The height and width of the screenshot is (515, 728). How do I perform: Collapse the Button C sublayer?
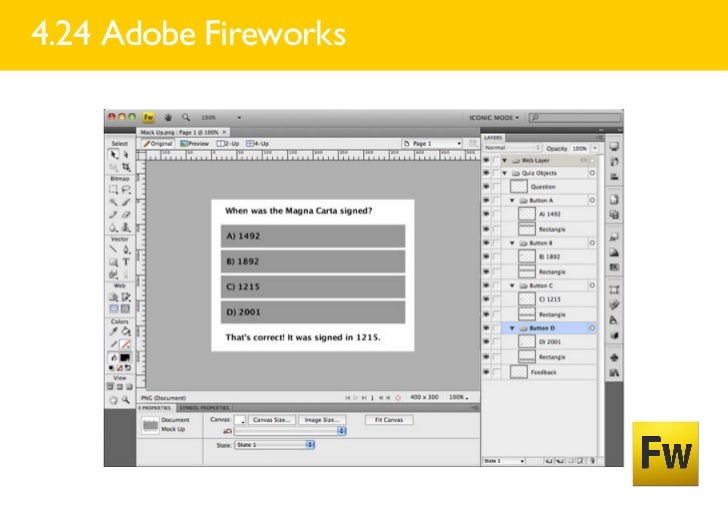513,286
